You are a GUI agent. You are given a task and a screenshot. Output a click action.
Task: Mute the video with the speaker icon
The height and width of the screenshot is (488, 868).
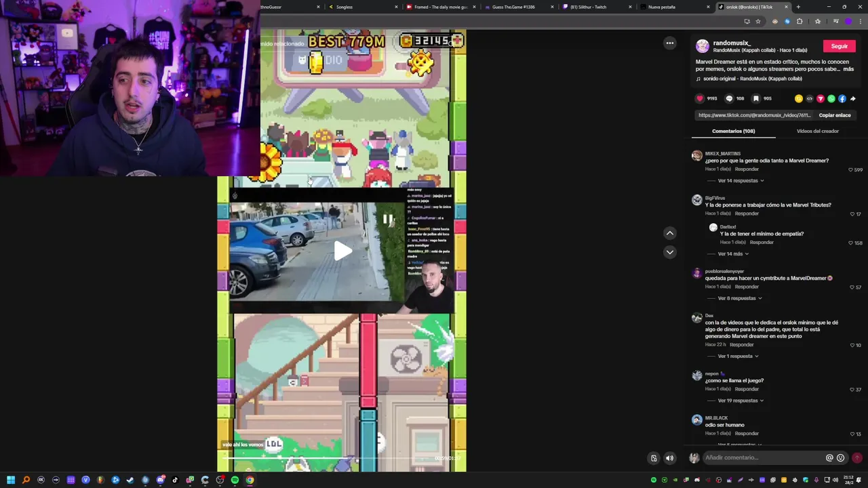click(669, 457)
